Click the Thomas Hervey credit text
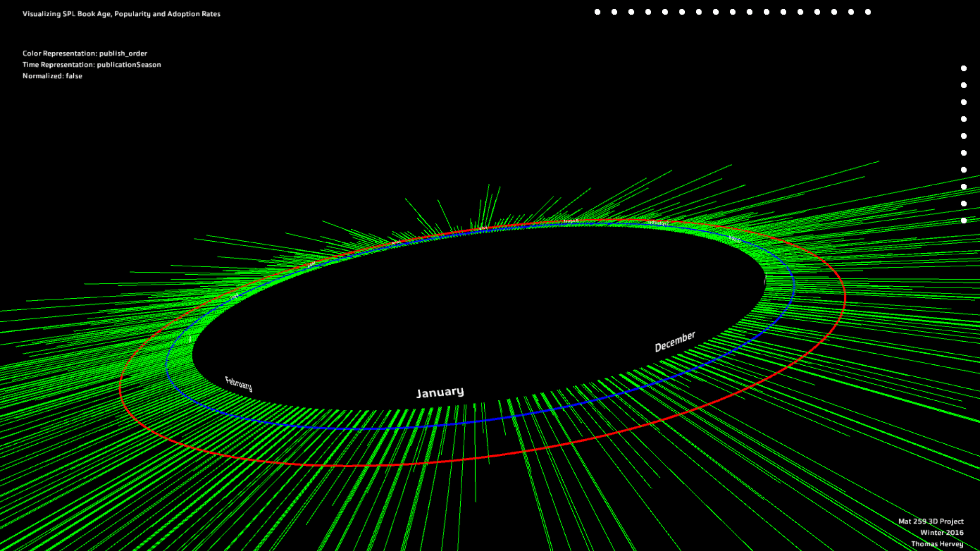 pos(937,544)
